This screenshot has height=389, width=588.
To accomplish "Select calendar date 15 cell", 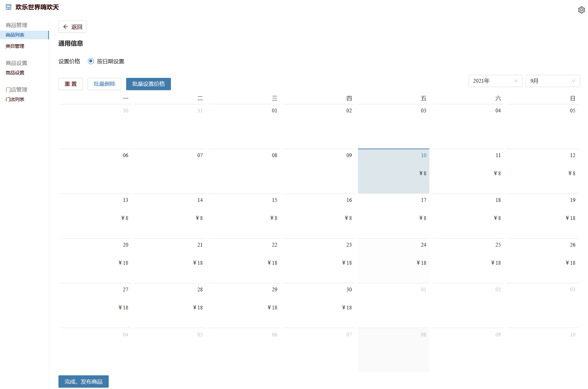I will 244,216.
